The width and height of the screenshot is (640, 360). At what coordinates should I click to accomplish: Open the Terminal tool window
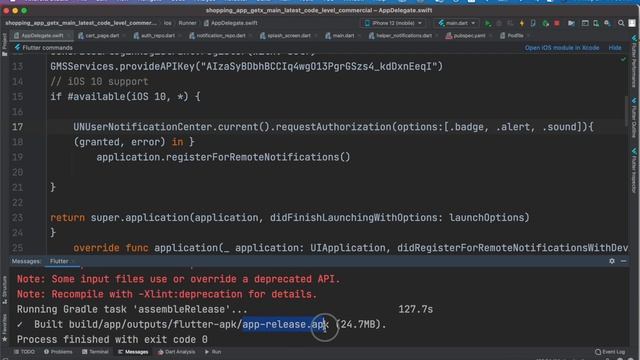coord(95,352)
